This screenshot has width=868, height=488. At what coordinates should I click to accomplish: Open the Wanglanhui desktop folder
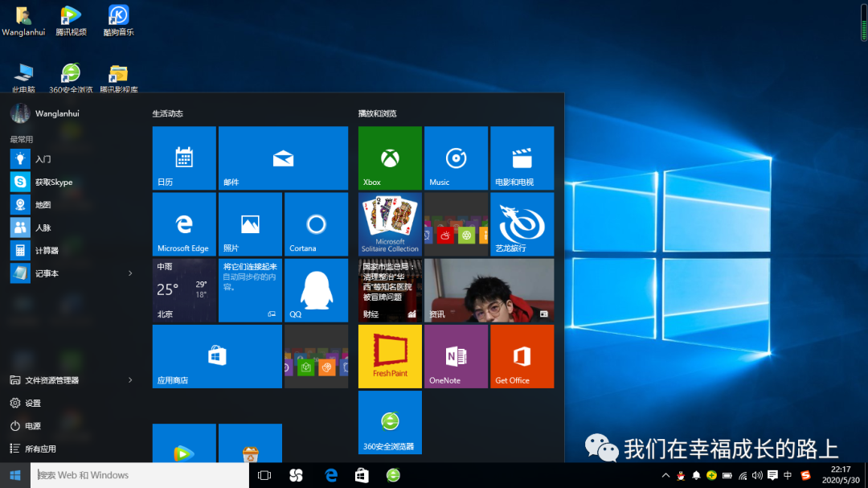click(23, 21)
